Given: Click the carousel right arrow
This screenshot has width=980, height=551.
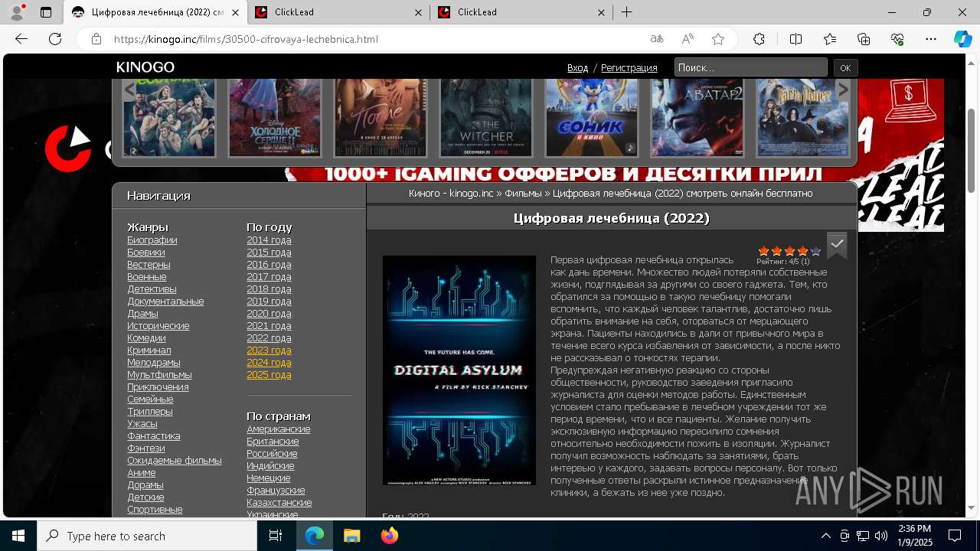Looking at the screenshot, I should [843, 90].
